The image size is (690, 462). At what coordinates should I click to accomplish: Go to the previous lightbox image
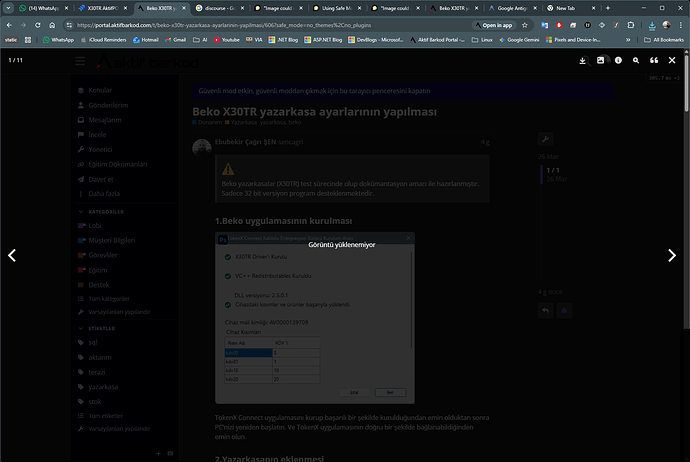(12, 256)
